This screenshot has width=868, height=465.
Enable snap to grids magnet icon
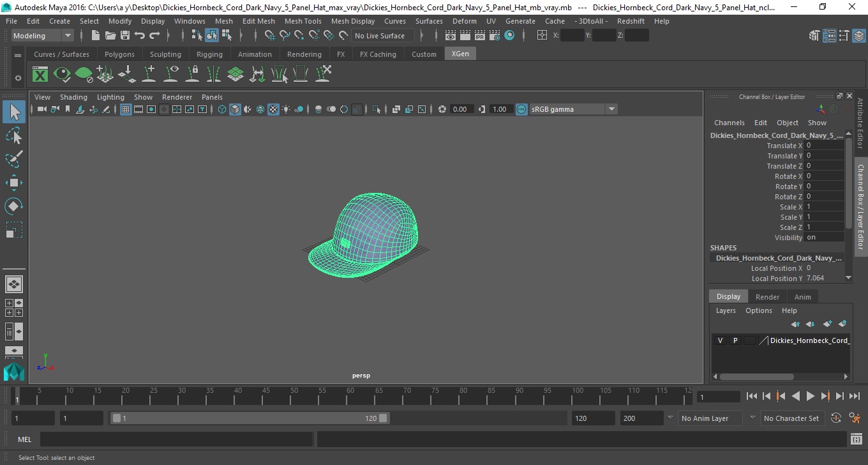pyautogui.click(x=270, y=36)
